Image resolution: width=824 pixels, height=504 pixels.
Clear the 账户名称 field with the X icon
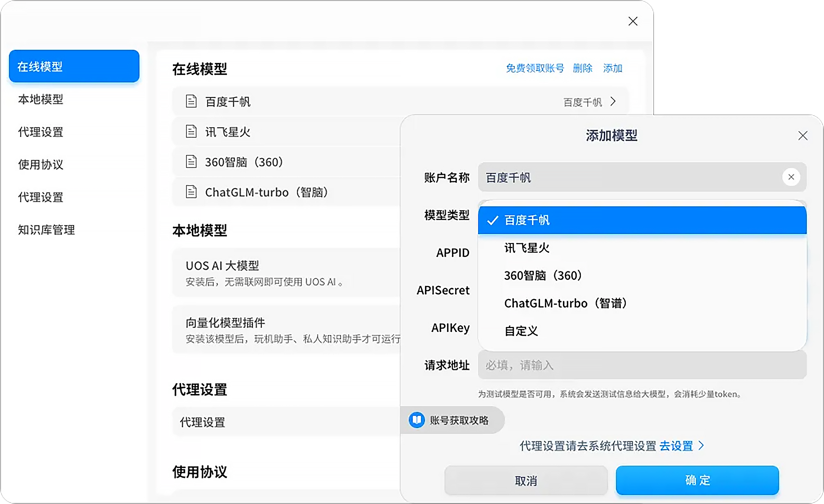click(x=791, y=177)
